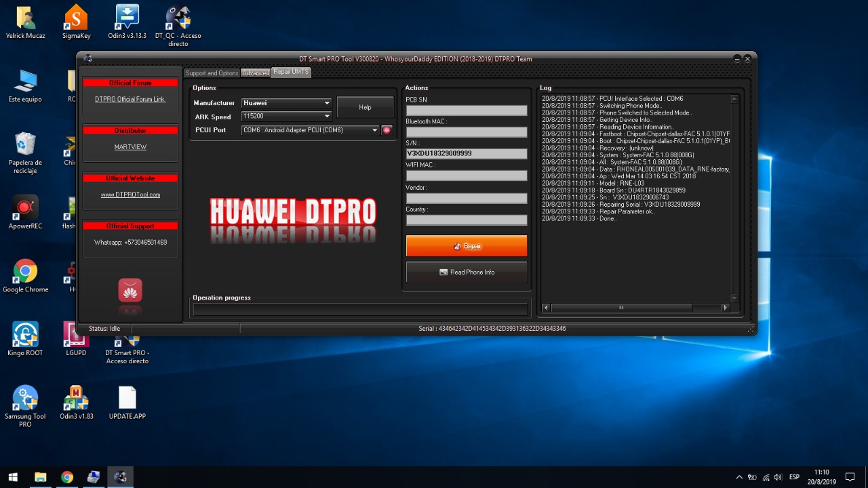
Task: Open the ARK Speed dropdown
Action: coord(286,117)
